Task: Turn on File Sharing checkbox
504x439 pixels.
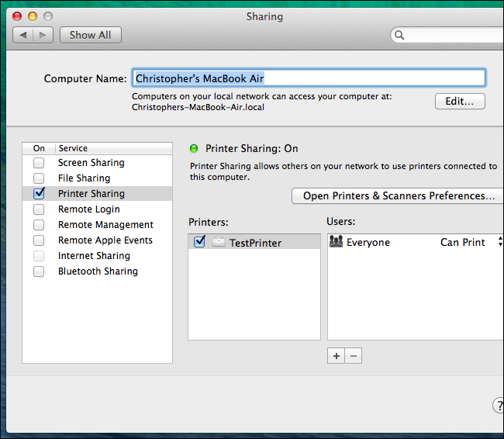Action: [39, 178]
